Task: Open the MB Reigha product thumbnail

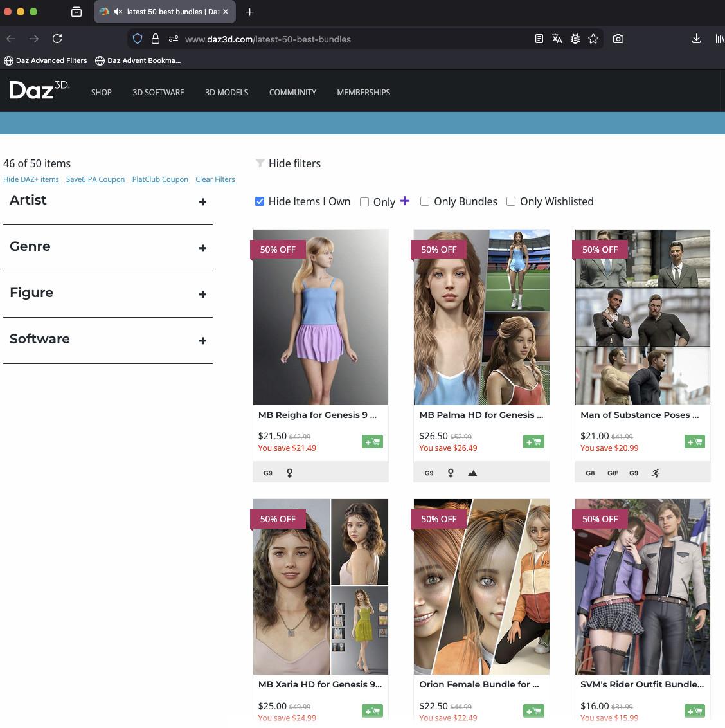Action: (321, 317)
